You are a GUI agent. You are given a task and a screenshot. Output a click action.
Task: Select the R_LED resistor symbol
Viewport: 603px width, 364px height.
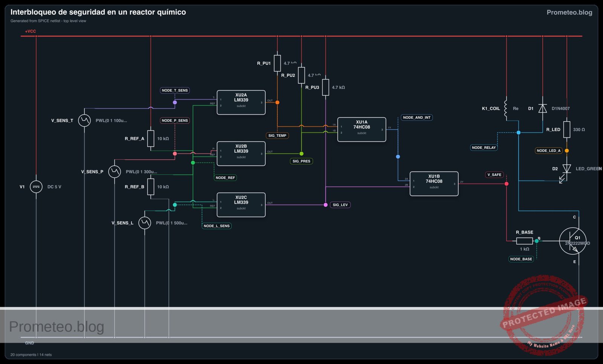[x=567, y=130]
